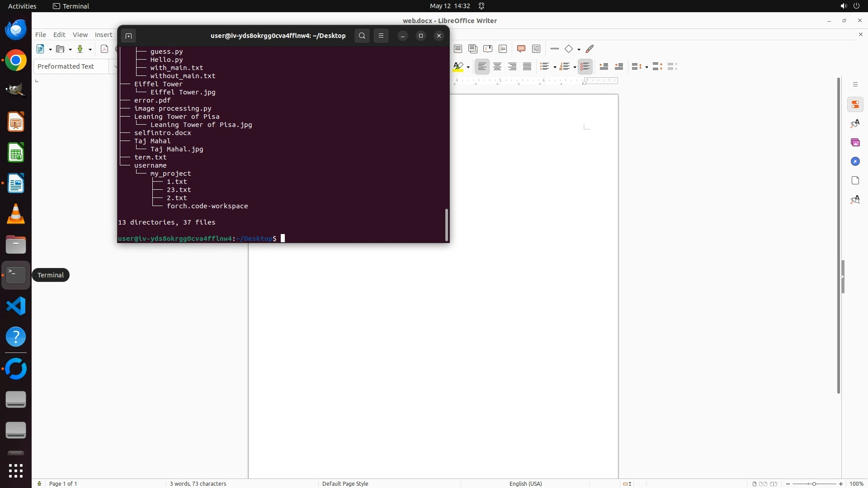The height and width of the screenshot is (488, 868).
Task: Open sidebar Navigator panel
Action: click(855, 162)
